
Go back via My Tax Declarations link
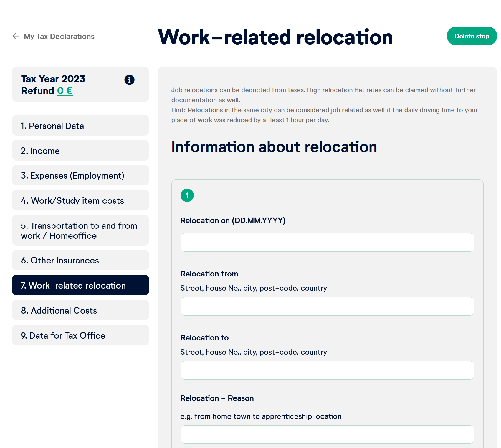point(59,36)
